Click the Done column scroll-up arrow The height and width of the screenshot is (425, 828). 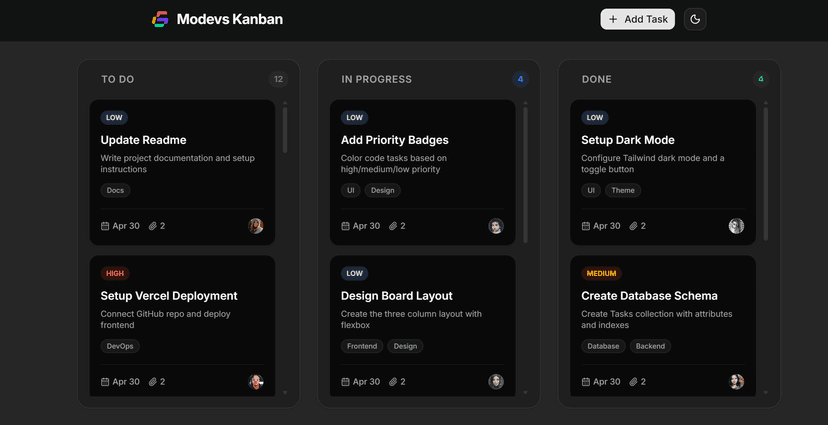coord(766,103)
